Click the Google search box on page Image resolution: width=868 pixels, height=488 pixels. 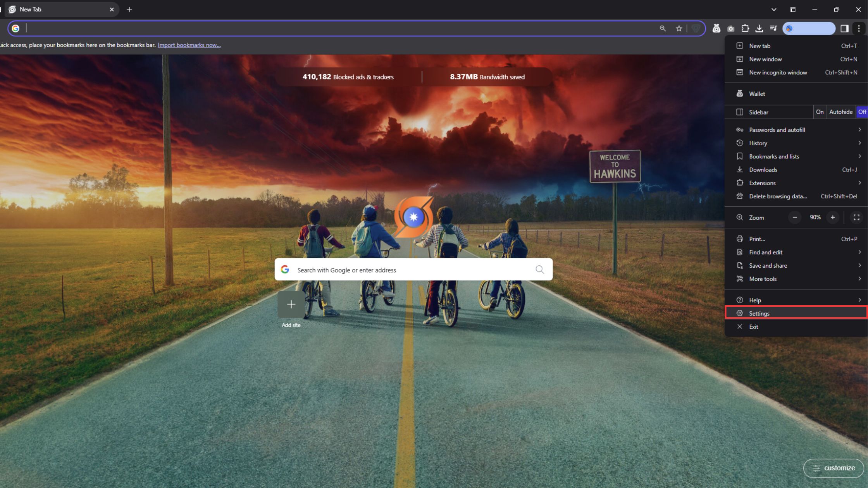(x=413, y=270)
